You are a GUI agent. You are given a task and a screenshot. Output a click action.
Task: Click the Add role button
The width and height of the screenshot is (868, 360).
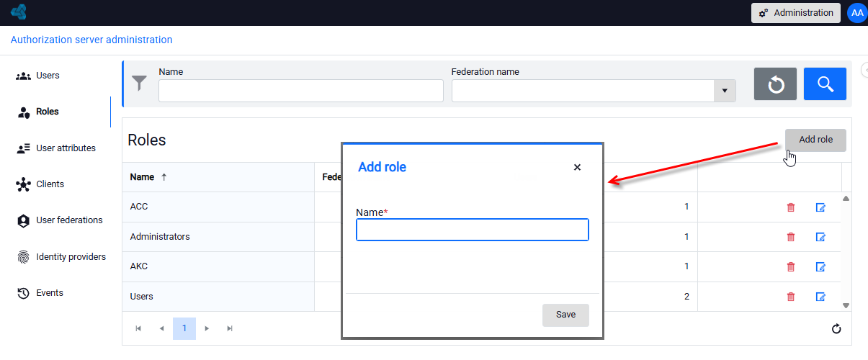pos(815,140)
